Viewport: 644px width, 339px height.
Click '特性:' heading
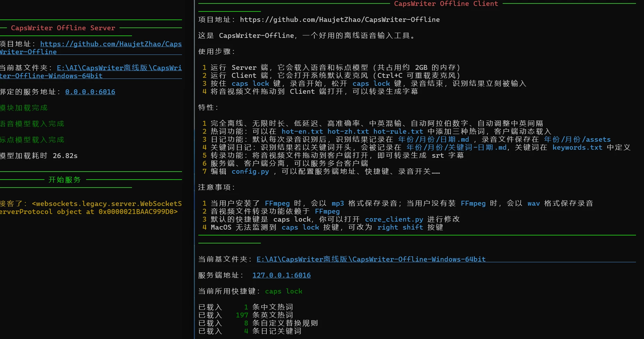click(208, 108)
